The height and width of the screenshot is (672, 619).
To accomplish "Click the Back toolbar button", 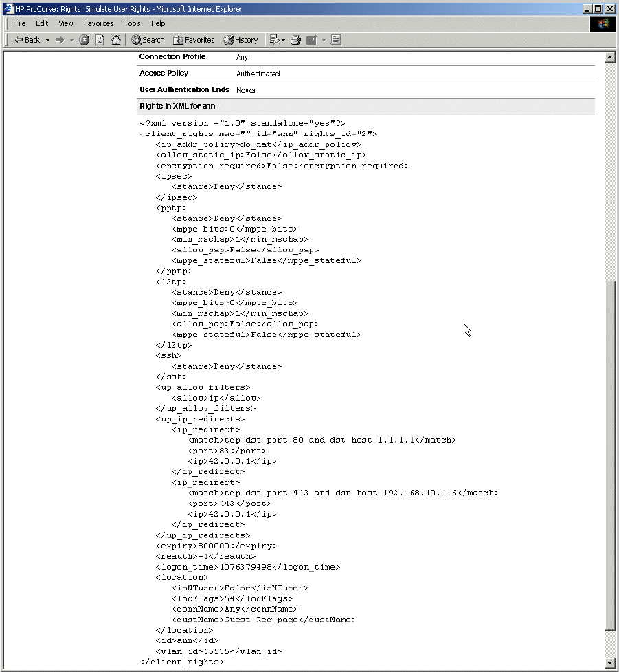I will coord(27,40).
